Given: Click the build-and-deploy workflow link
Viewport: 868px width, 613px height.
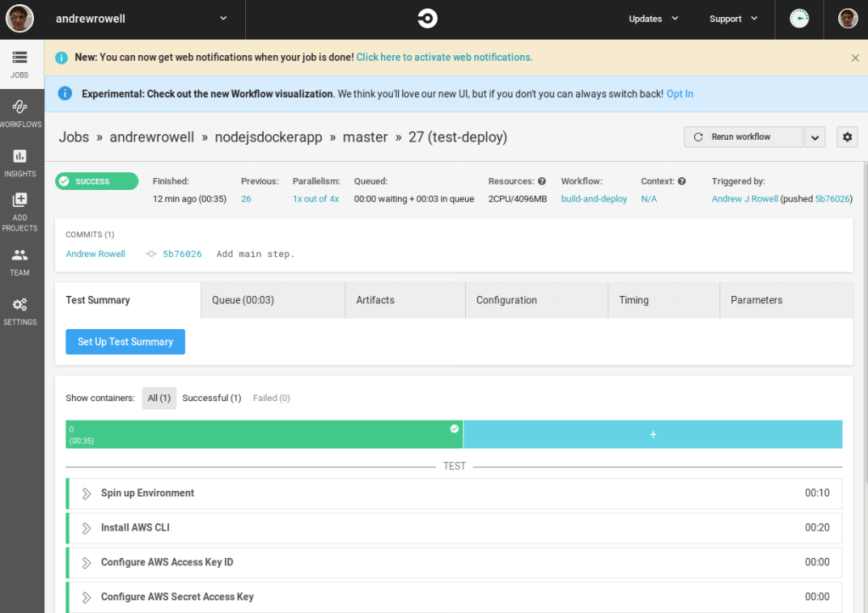Looking at the screenshot, I should [x=594, y=199].
